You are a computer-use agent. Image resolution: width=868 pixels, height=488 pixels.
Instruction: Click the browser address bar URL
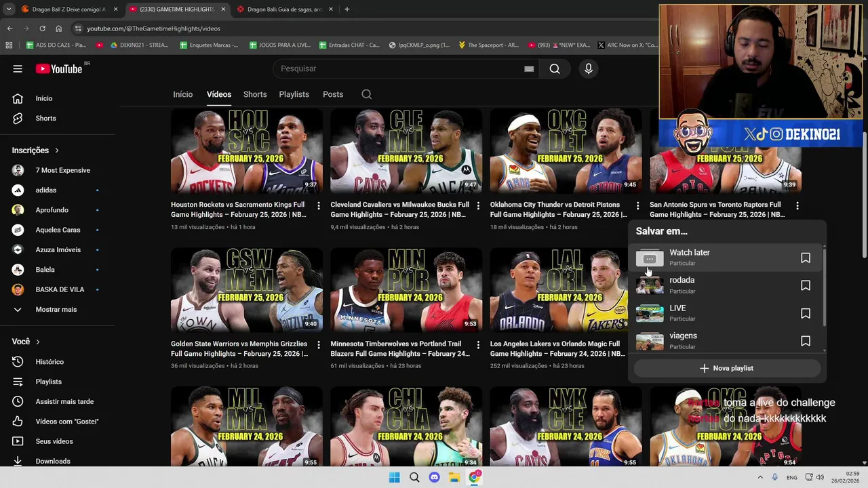[x=153, y=28]
